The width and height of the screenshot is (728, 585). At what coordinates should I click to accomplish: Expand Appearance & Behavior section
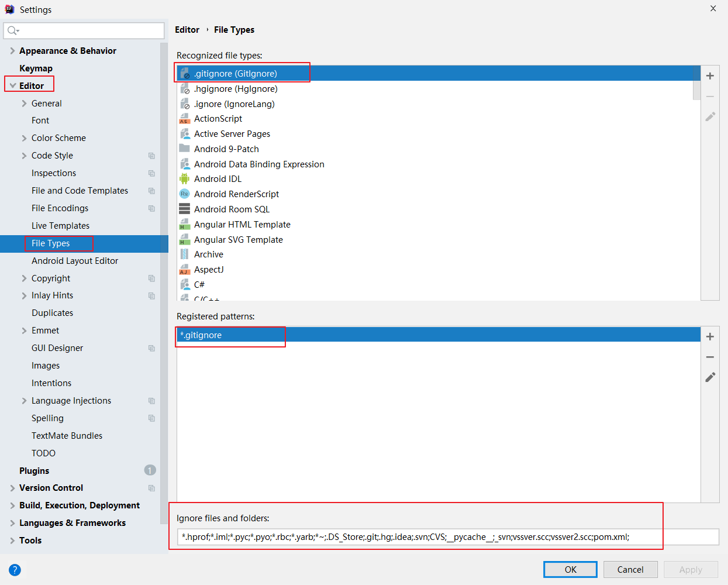tap(12, 51)
